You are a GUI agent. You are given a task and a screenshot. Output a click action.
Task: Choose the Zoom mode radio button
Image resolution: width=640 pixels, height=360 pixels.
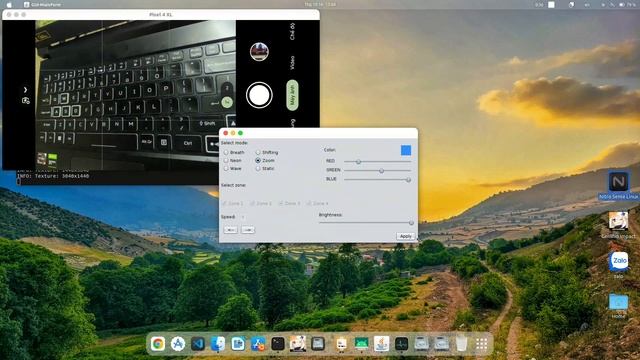(258, 160)
